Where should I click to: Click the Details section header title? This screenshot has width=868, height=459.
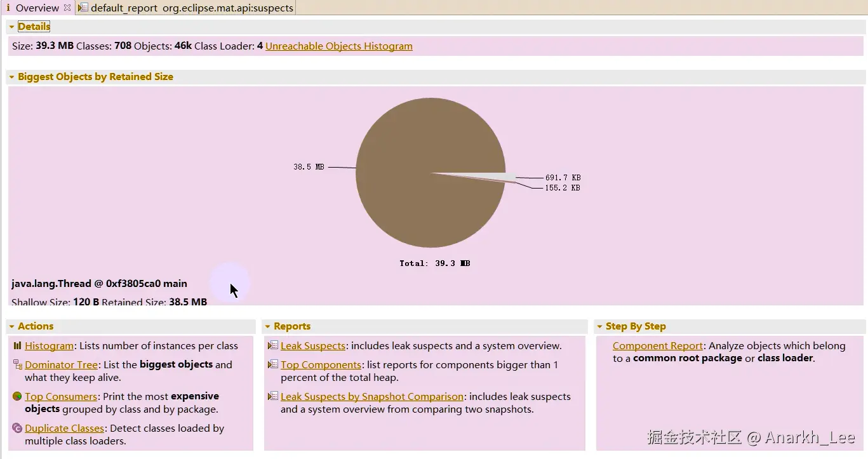34,27
